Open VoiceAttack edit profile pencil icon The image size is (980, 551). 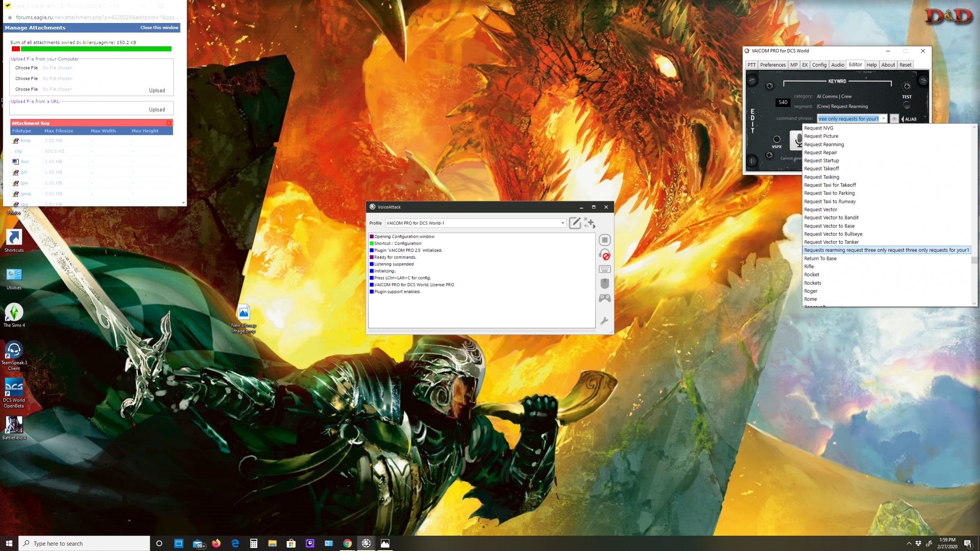(x=574, y=223)
